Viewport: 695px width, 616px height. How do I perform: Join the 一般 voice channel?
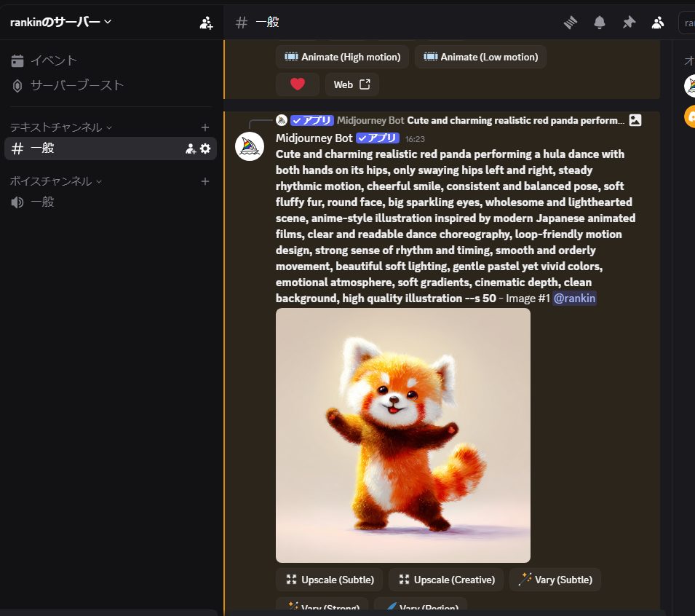[42, 202]
